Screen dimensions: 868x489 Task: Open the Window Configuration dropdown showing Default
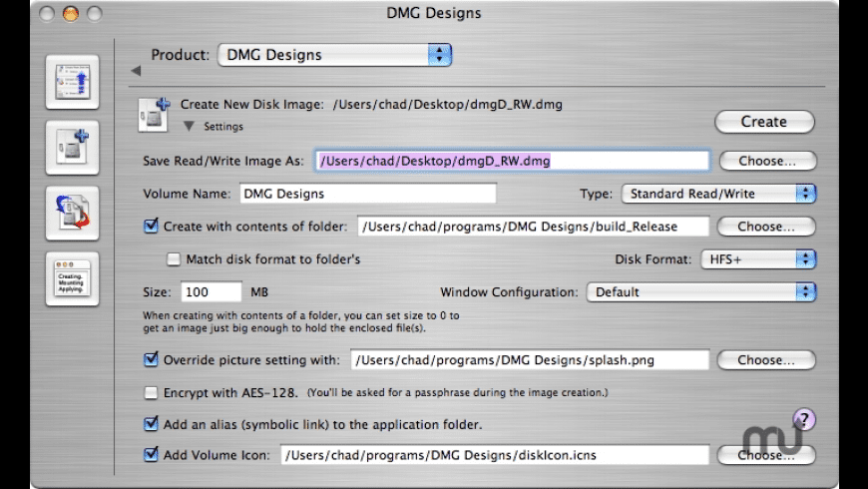pos(700,291)
